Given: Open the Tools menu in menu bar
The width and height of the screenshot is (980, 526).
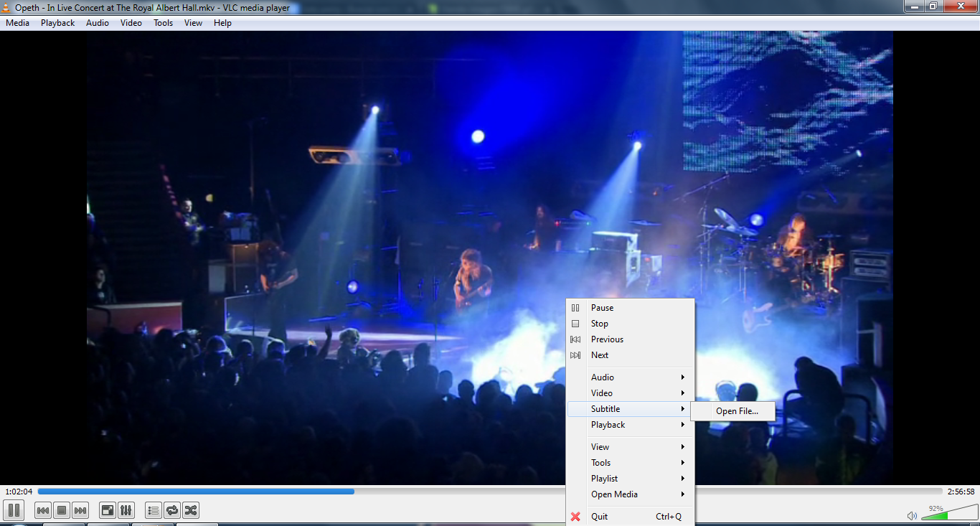Looking at the screenshot, I should (164, 23).
